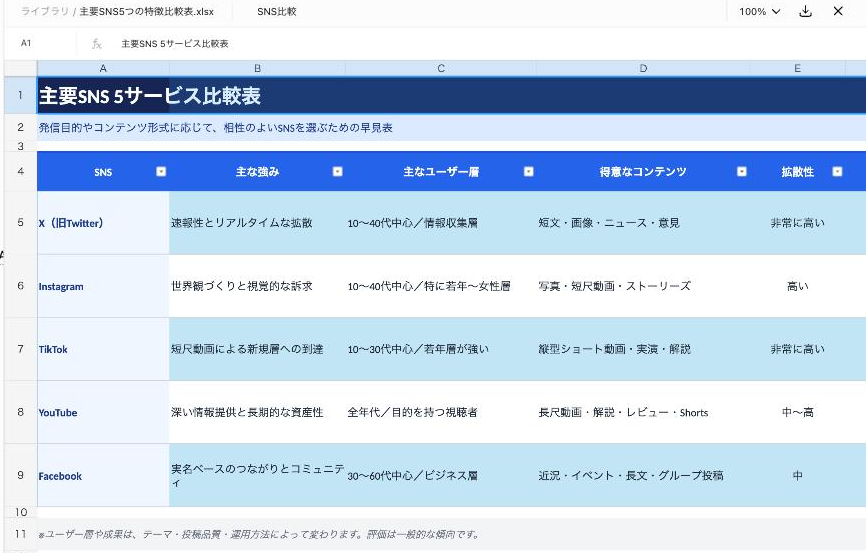866x553 pixels.
Task: Click the 中 cell in Facebook row
Action: tap(798, 475)
